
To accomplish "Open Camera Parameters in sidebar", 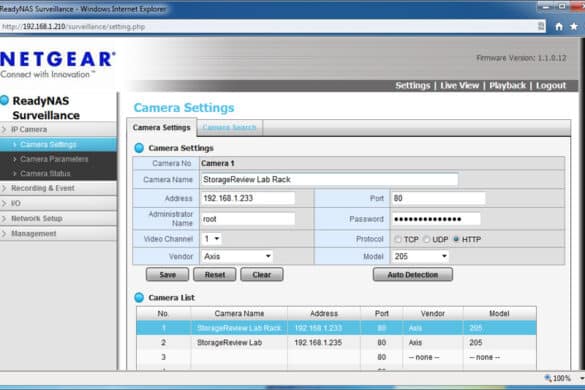I will (x=59, y=159).
